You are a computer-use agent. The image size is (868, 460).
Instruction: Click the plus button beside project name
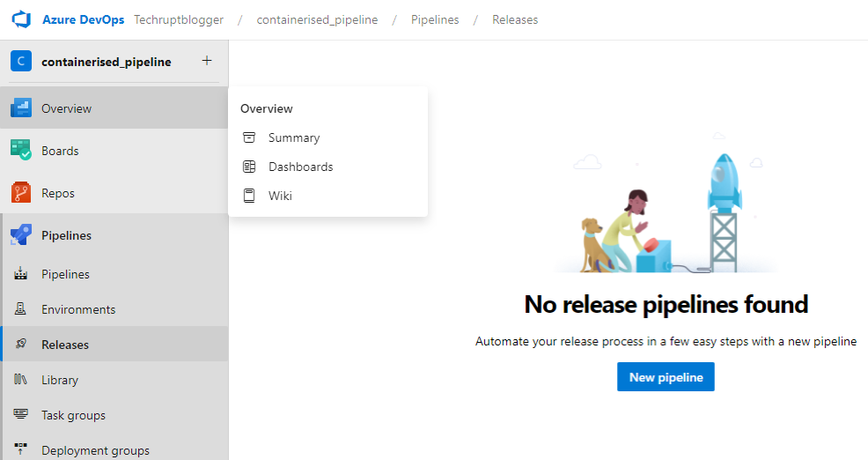click(207, 61)
